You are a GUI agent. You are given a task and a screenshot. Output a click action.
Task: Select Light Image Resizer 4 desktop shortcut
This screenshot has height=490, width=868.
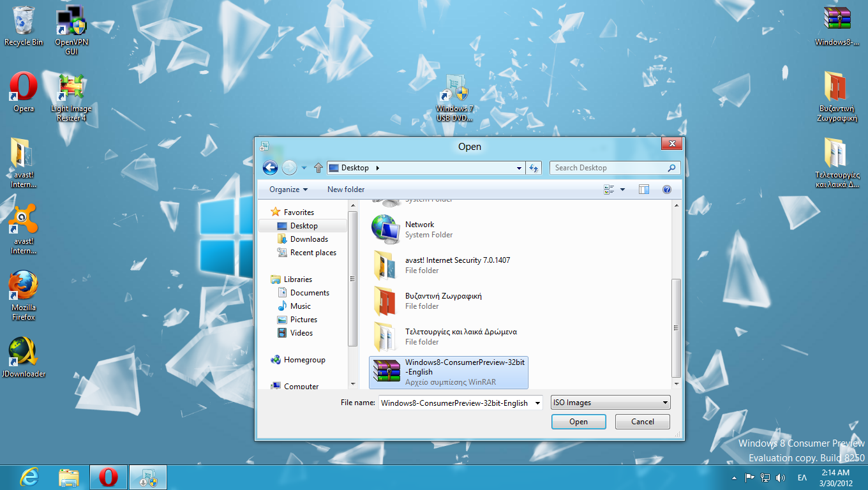coord(71,97)
